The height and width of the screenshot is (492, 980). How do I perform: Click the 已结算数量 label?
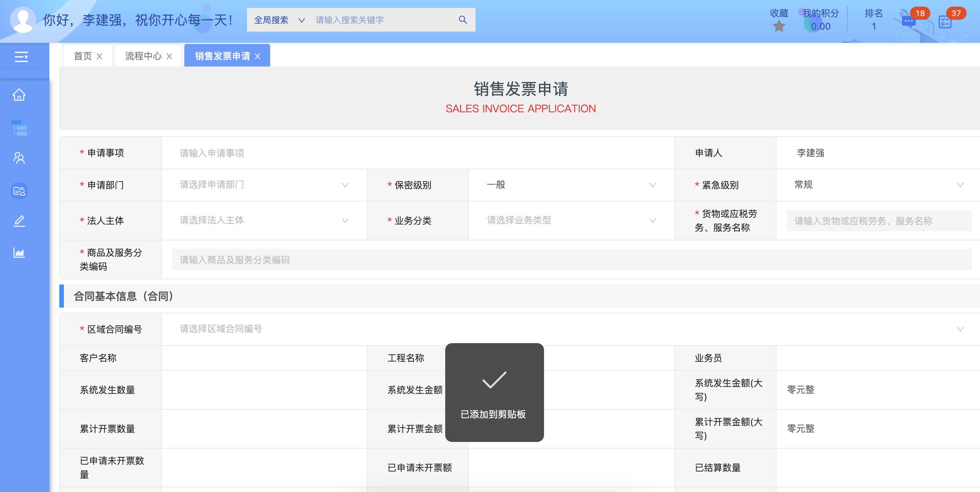click(x=718, y=468)
